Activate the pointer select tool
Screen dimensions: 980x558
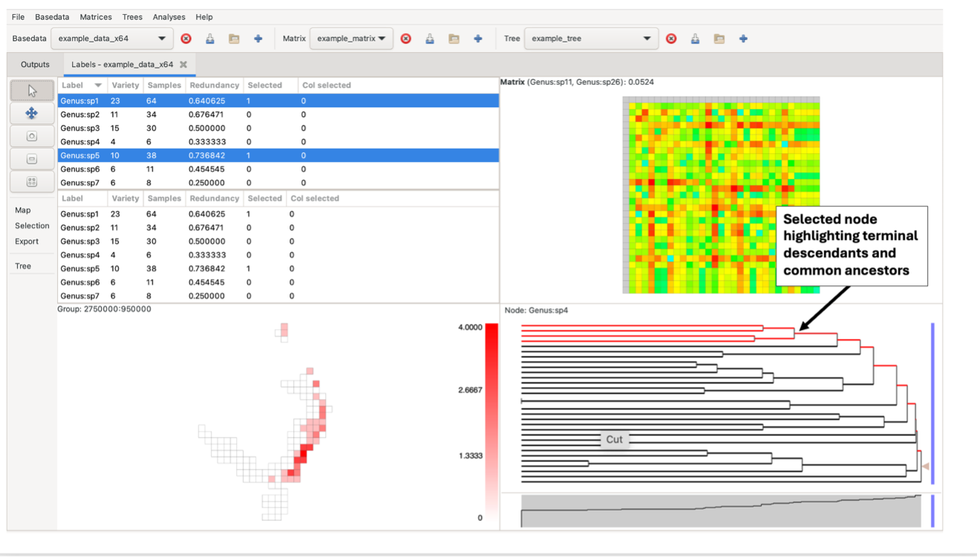(x=32, y=91)
